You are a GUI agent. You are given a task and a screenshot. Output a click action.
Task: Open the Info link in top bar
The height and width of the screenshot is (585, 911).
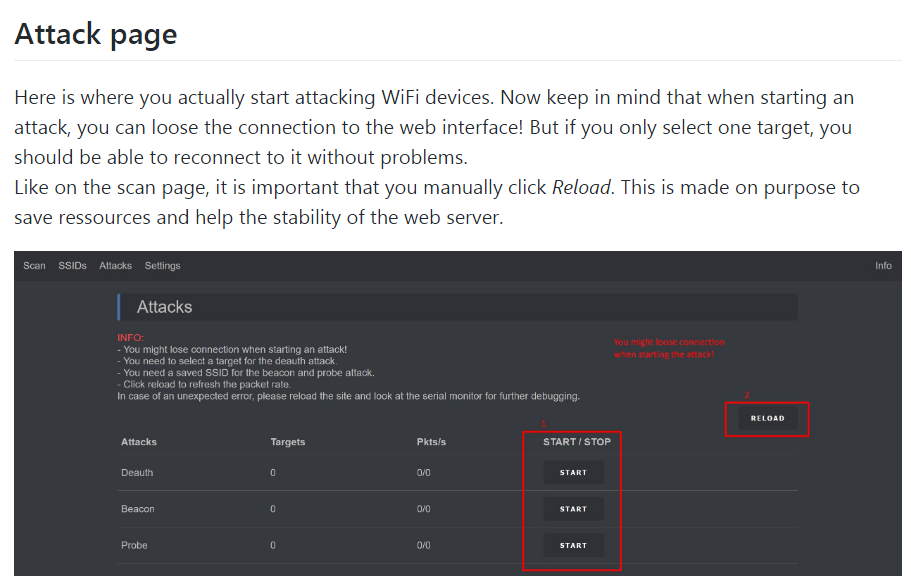pos(883,265)
